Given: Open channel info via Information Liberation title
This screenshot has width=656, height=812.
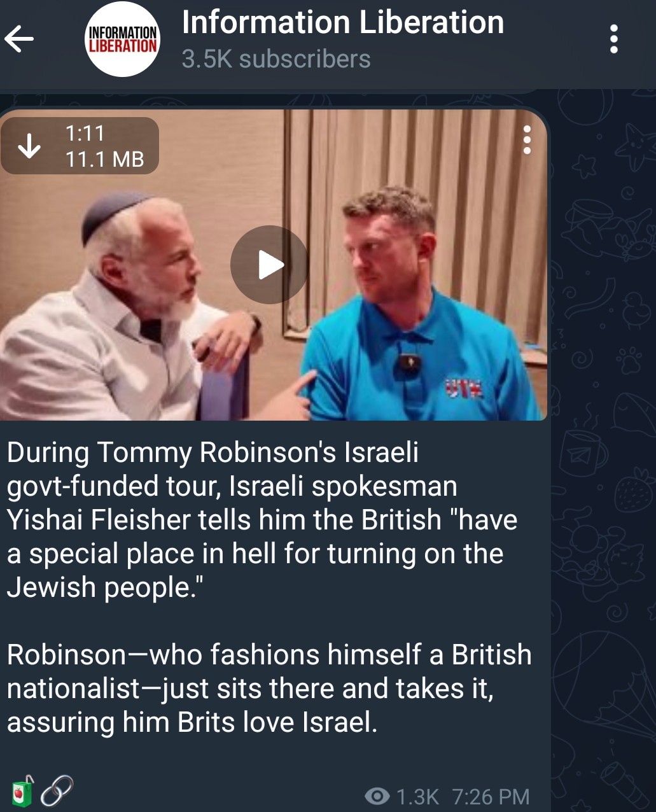Looking at the screenshot, I should click(343, 23).
